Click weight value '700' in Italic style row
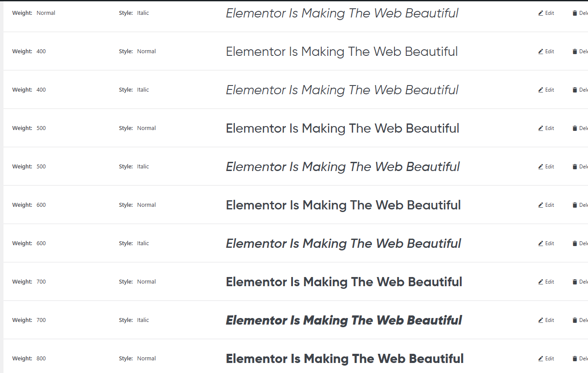The width and height of the screenshot is (588, 373). point(41,320)
